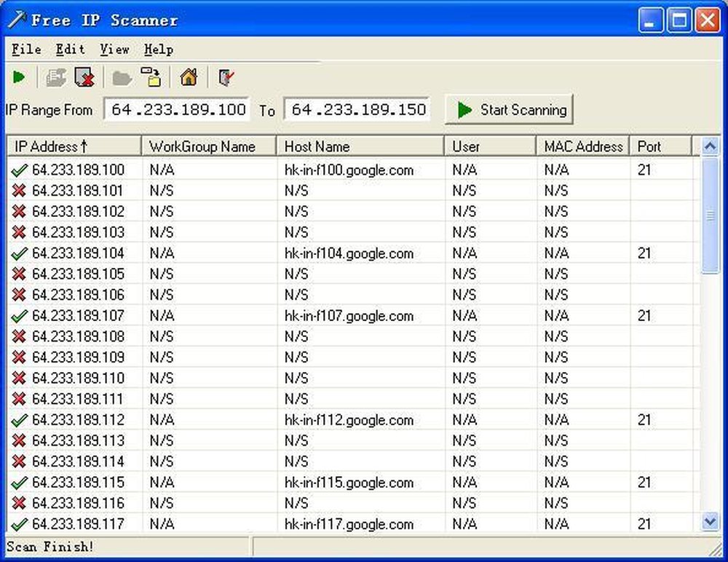
Task: Export results with the save folder icon
Action: [x=150, y=77]
